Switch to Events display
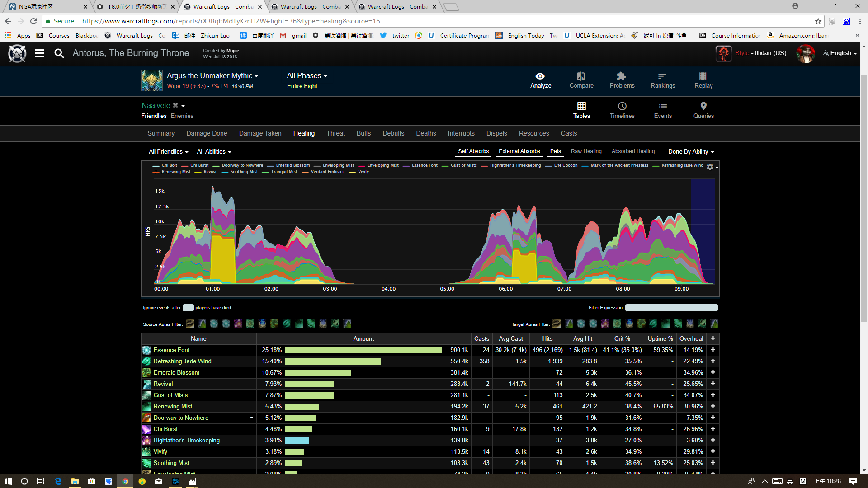Screen dimensions: 868x488 click(x=663, y=110)
